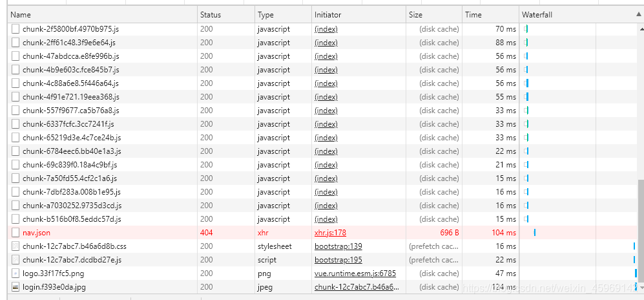Image resolution: width=644 pixels, height=300 pixels.
Task: Click file icon of chunk-4c88a6e8.5f446a64.js
Action: point(16,83)
